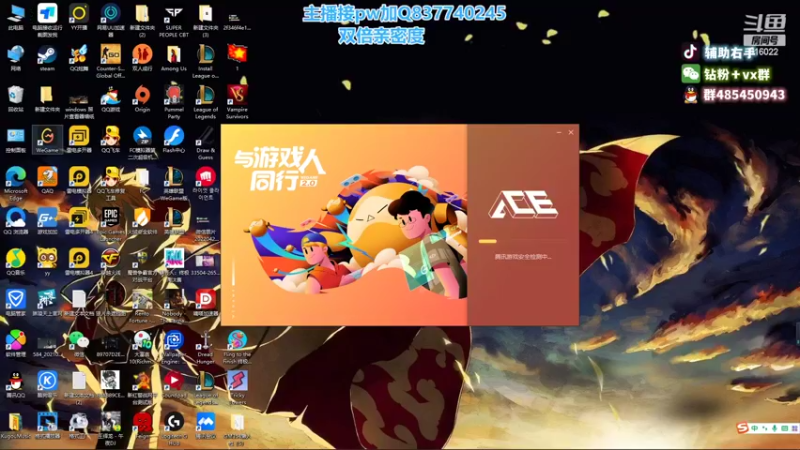This screenshot has width=800, height=450.
Task: Open the 微信 WeChat desktop shortcut
Action: (79, 343)
